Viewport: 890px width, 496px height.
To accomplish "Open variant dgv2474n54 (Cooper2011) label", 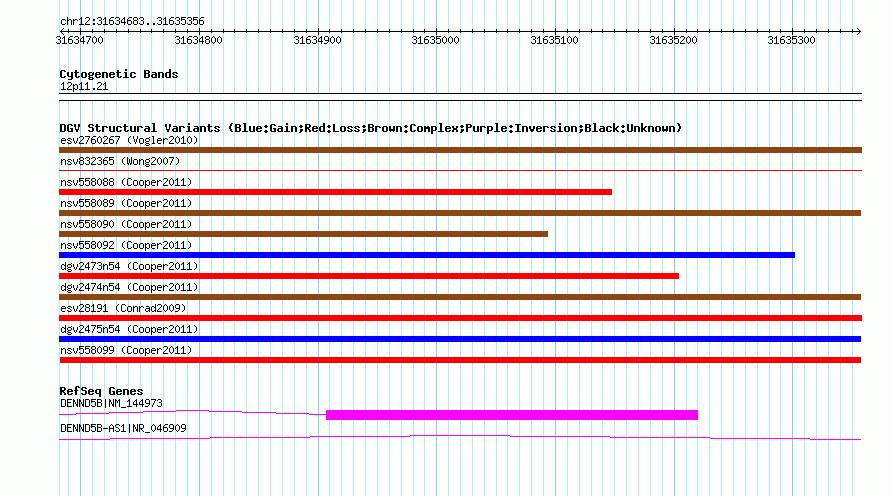I will point(129,287).
